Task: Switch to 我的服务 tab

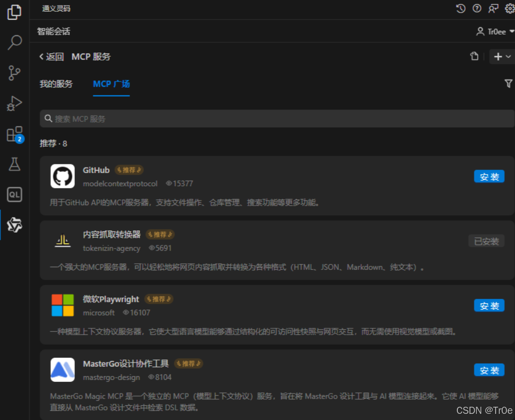Action: [x=56, y=84]
